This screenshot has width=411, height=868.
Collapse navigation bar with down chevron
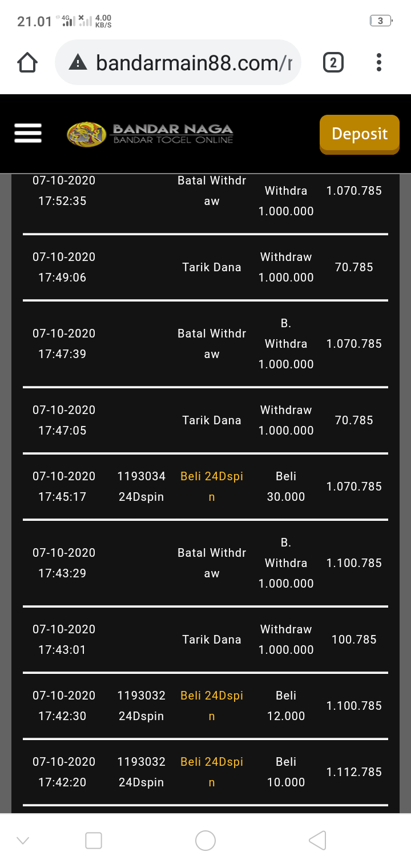click(23, 841)
